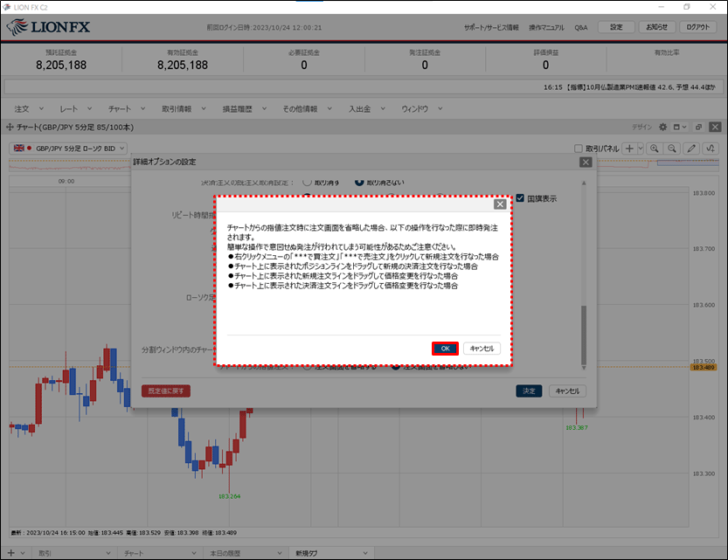
Task: Open the 取引情報 menu
Action: (x=184, y=109)
